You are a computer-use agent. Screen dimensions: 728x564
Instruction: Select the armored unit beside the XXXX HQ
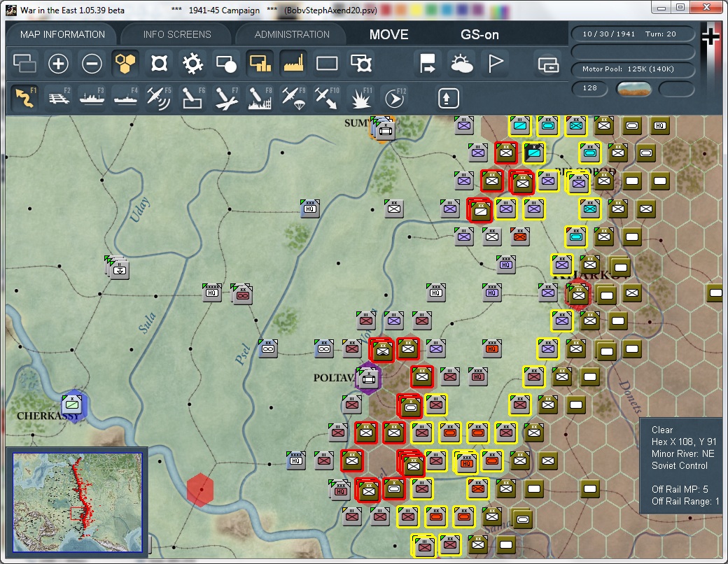[x=242, y=295]
